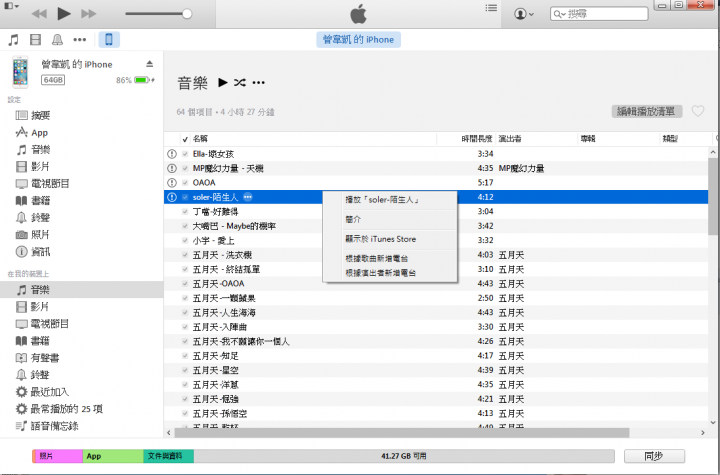Click the search input field

pos(599,14)
